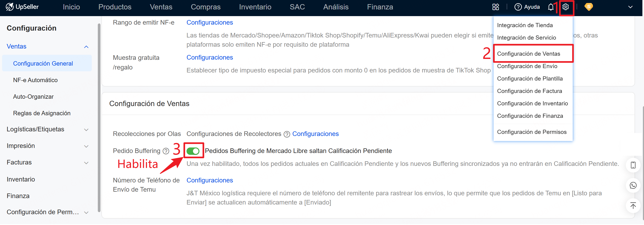644x225 pixels.
Task: Click Configuraciones link for Muestra gratuita
Action: point(210,58)
